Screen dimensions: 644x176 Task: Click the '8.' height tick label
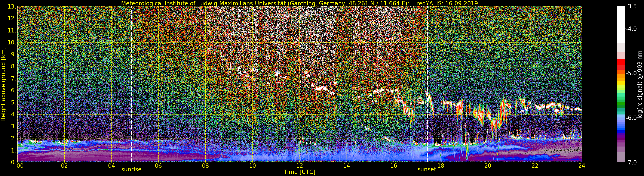pos(13,66)
